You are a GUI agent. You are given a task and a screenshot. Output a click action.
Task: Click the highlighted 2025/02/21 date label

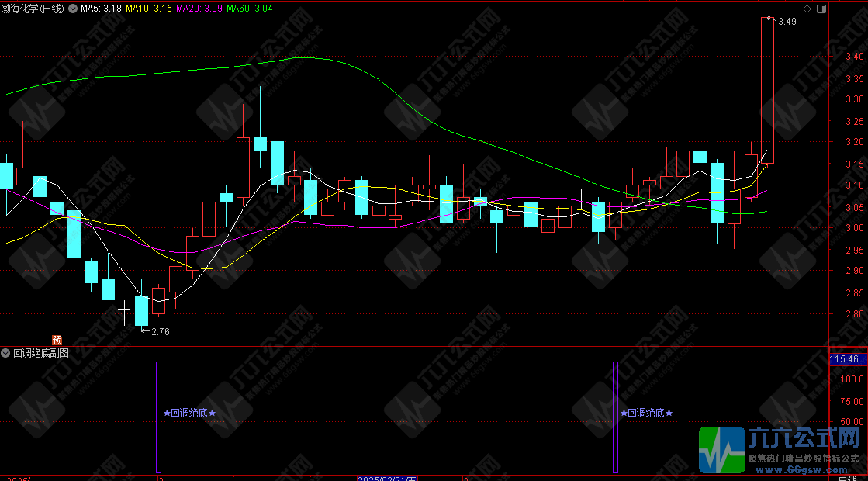[386, 478]
